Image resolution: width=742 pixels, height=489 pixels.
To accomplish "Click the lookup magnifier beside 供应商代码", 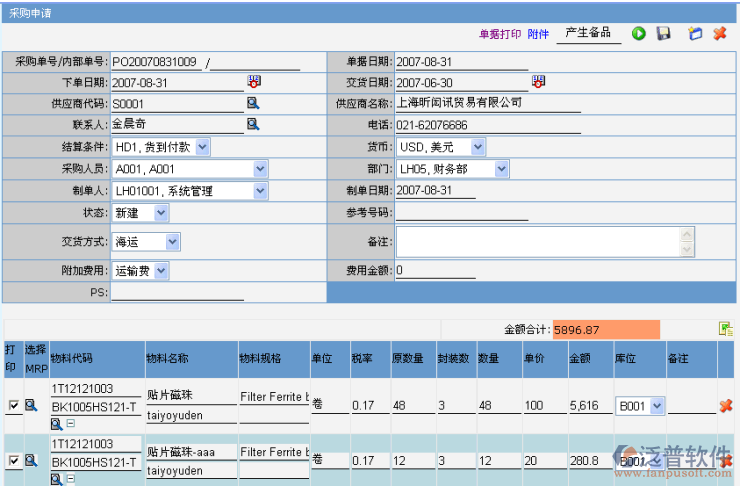I will (x=254, y=103).
